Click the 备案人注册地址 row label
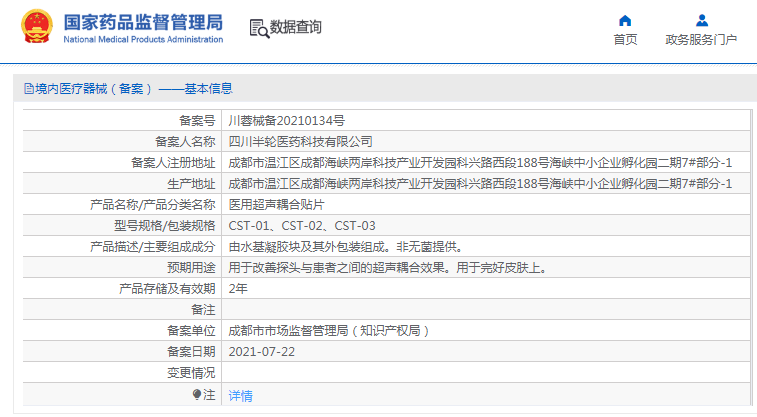 [173, 163]
